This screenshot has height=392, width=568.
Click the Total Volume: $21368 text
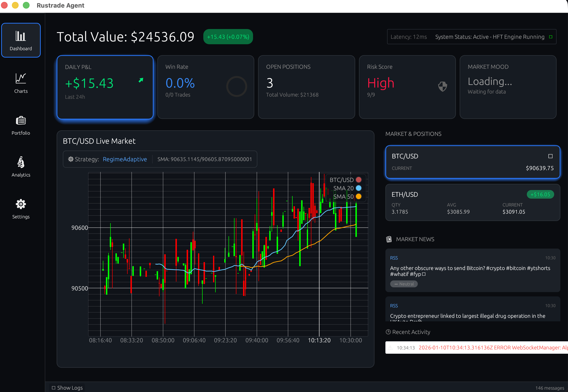(x=292, y=95)
